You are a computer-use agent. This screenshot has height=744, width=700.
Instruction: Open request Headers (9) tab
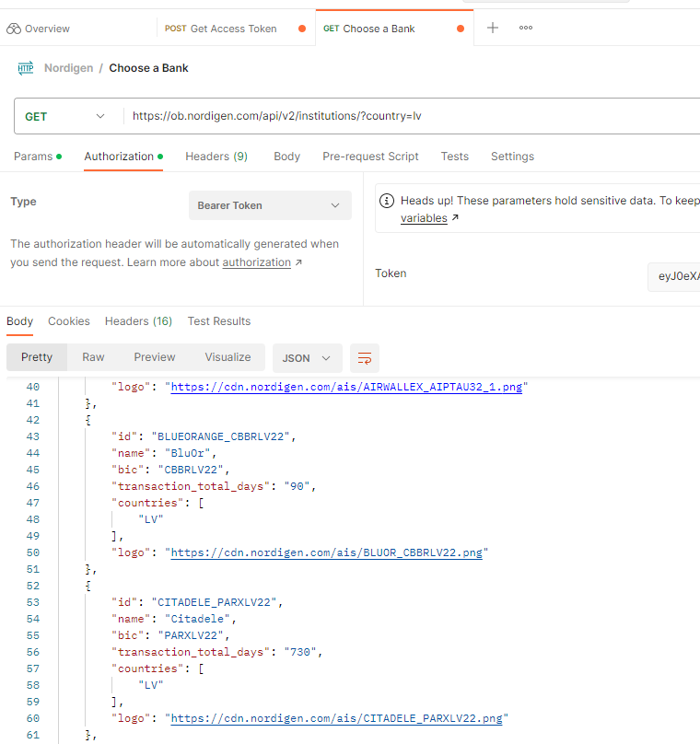point(216,157)
